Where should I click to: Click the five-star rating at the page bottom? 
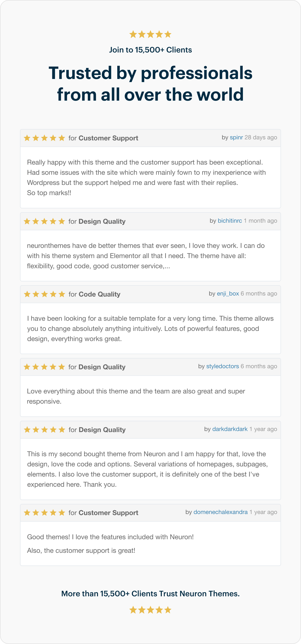point(150,610)
